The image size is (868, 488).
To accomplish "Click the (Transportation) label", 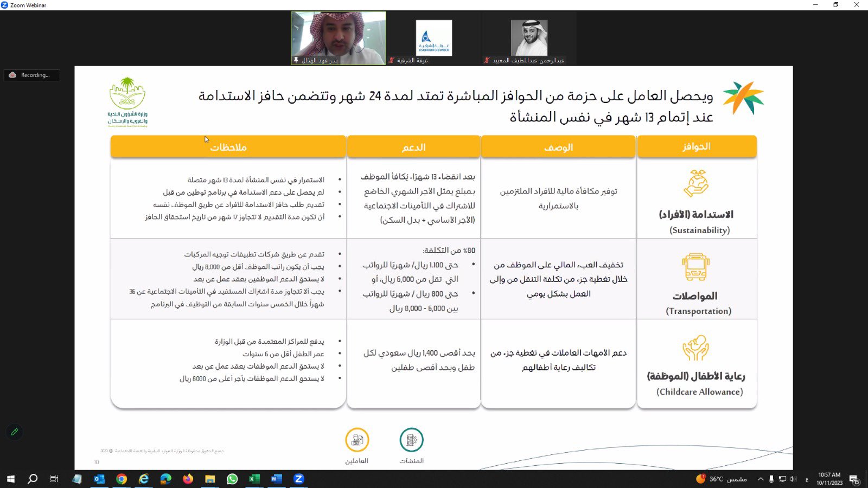I will [699, 311].
